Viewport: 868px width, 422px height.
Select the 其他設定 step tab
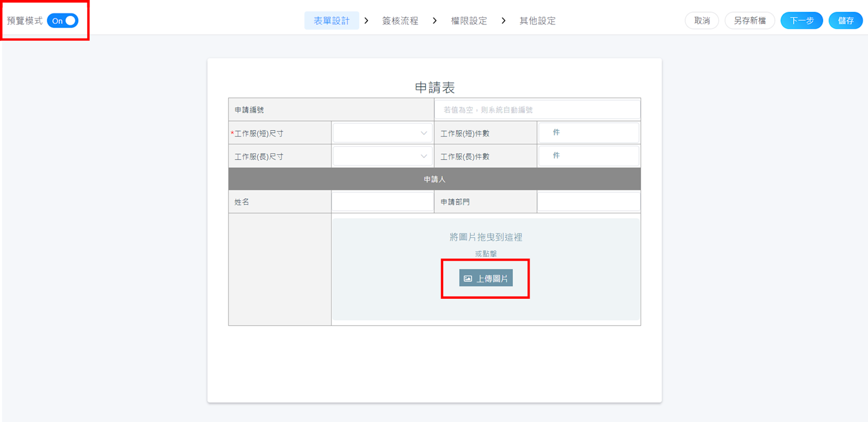537,21
